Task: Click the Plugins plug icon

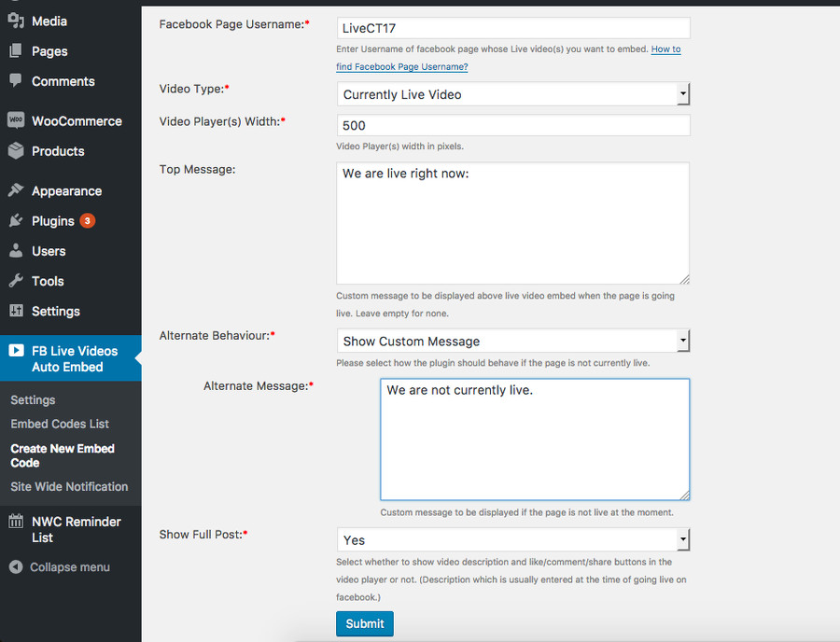Action: click(x=16, y=221)
